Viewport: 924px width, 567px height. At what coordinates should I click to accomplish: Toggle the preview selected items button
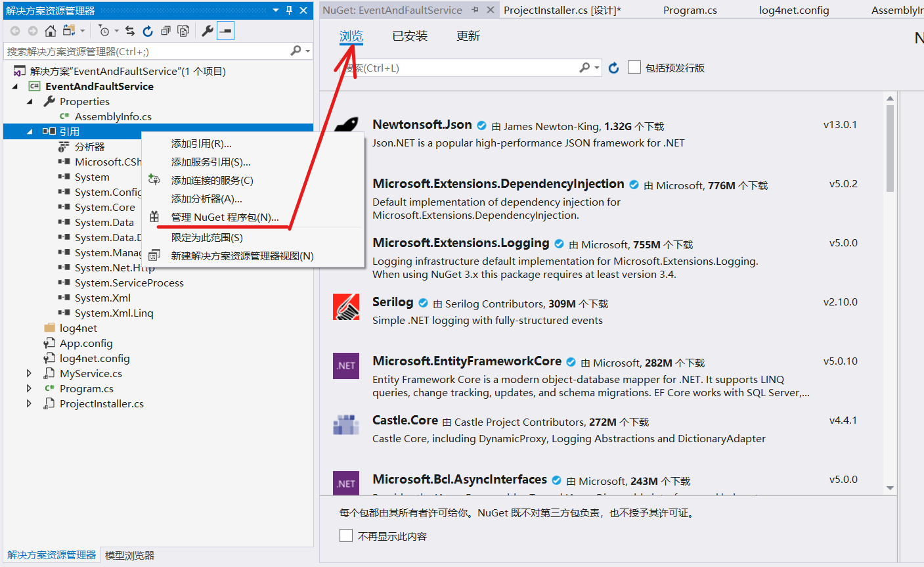point(225,31)
